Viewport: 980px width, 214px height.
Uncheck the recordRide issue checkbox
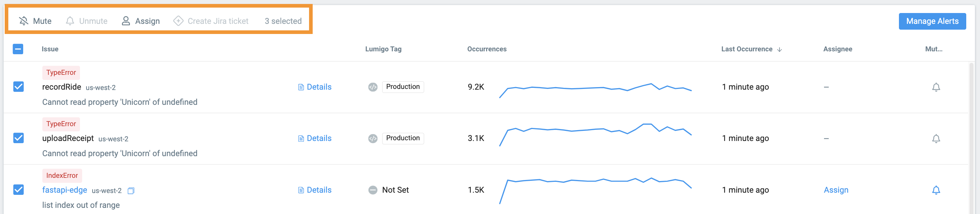point(18,87)
